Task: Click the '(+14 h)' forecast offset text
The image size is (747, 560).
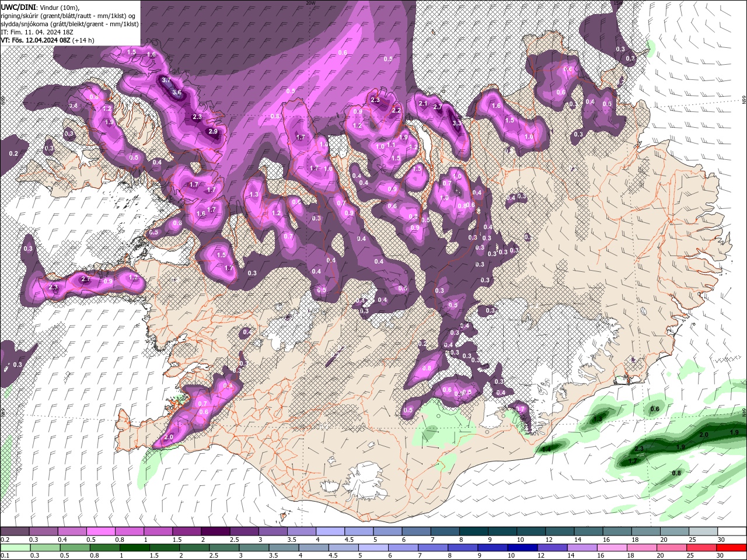Action: click(83, 40)
